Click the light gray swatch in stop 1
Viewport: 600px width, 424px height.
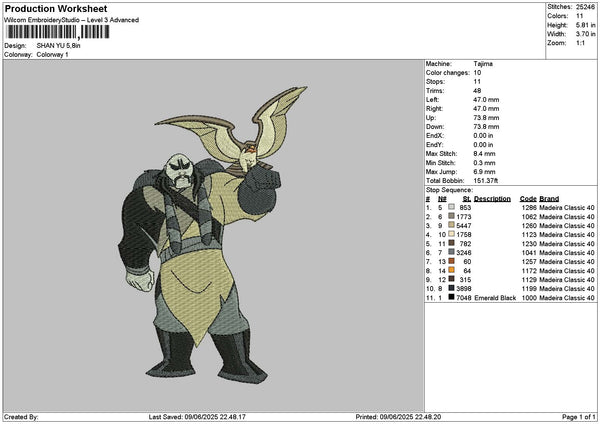(x=452, y=207)
